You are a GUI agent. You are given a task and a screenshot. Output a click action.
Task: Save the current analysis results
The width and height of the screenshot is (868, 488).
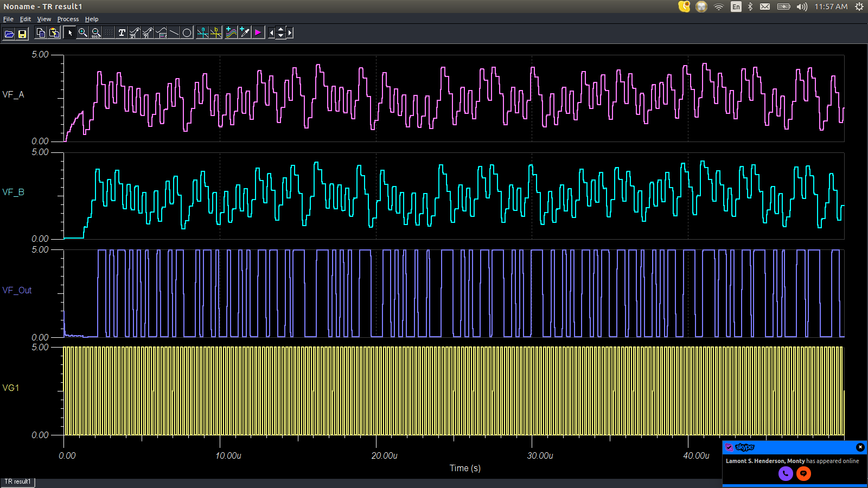(x=22, y=33)
